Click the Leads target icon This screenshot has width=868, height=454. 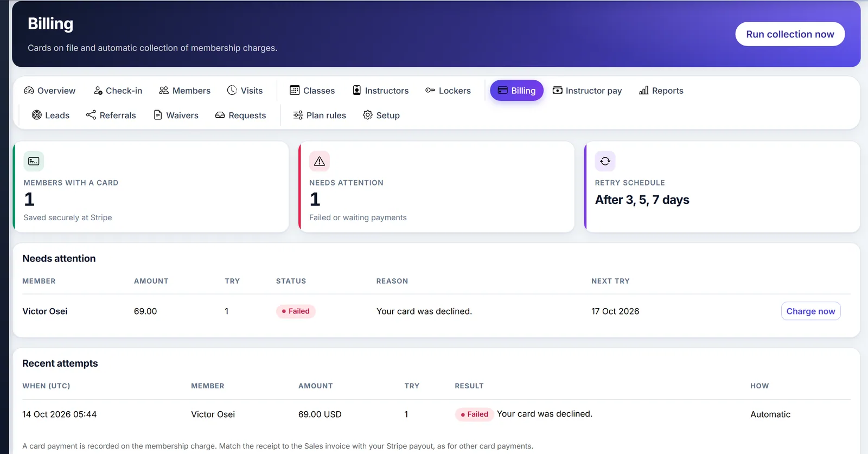pyautogui.click(x=37, y=115)
